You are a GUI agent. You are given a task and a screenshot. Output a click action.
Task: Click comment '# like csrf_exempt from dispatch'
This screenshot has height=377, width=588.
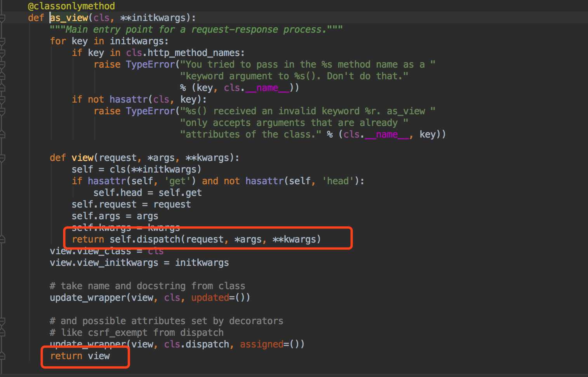pyautogui.click(x=137, y=333)
